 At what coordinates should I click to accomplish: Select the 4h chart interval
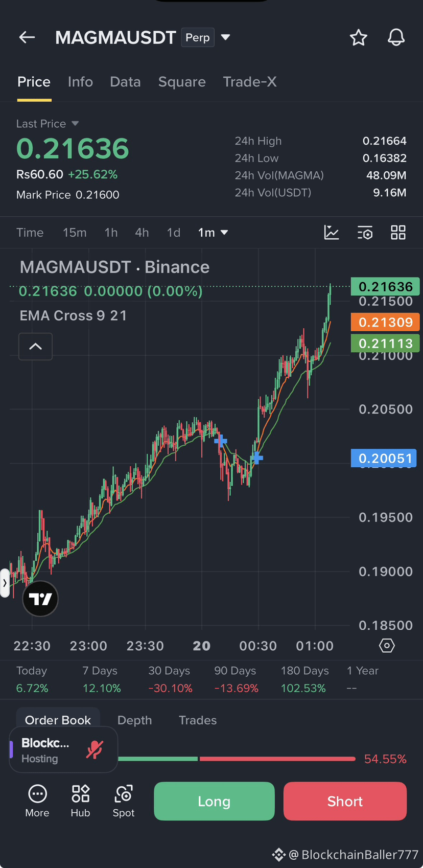pos(142,233)
